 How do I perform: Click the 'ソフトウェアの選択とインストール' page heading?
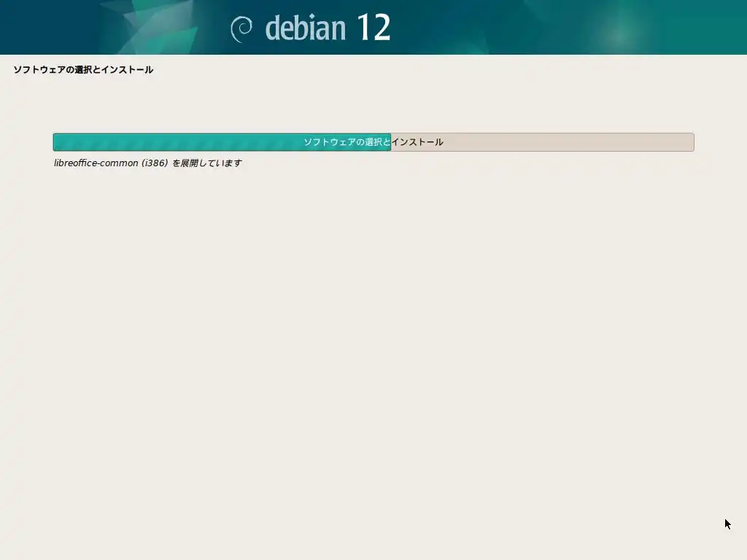(83, 69)
